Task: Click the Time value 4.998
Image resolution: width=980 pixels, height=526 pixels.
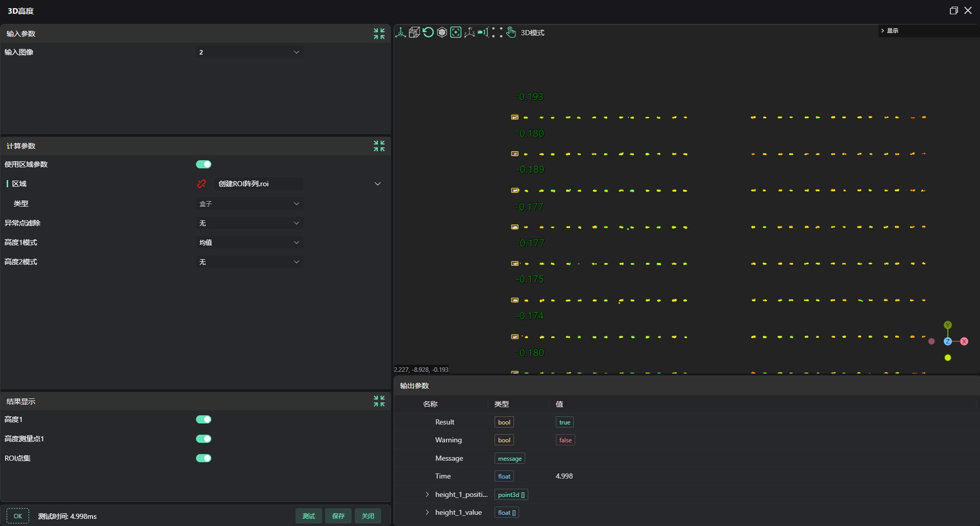Action: (x=564, y=476)
